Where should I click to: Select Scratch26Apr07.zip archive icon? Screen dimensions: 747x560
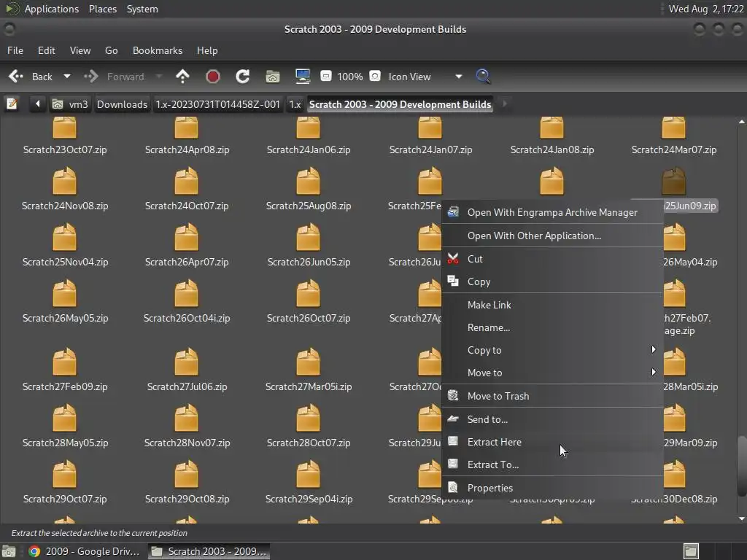186,237
